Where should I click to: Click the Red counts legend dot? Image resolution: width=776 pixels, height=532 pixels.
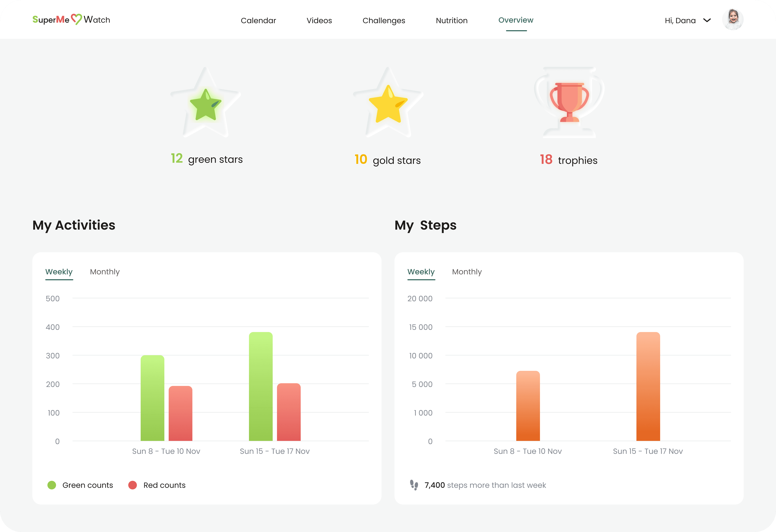(133, 485)
